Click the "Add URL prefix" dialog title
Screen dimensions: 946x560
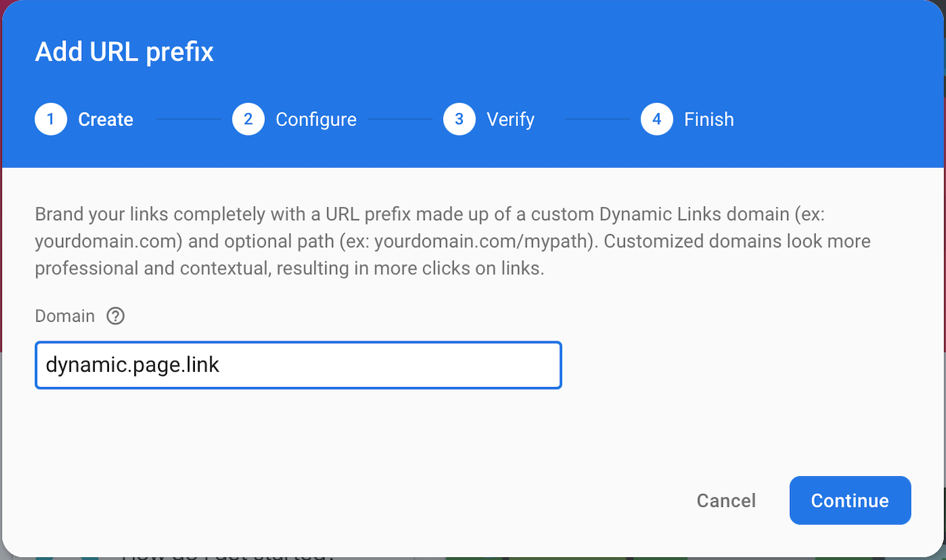point(124,52)
